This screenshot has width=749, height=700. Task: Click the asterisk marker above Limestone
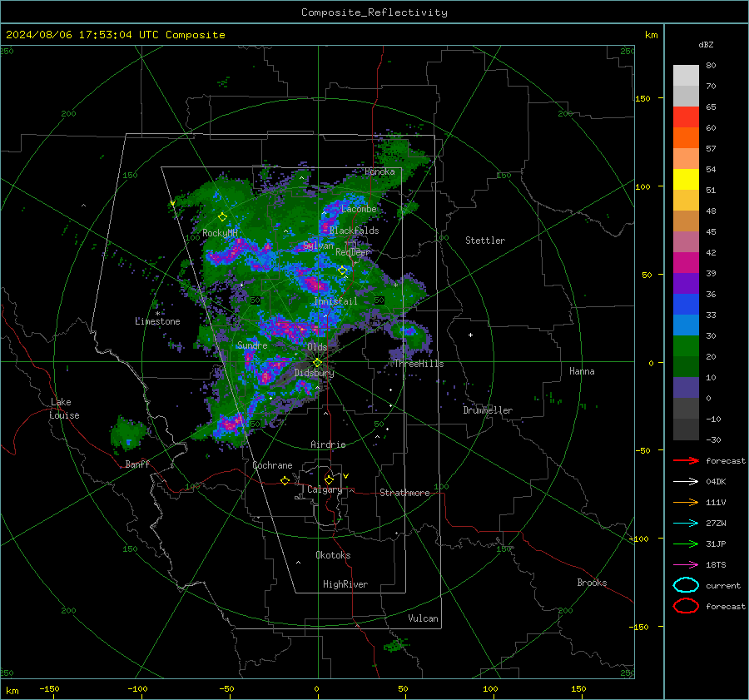(157, 314)
